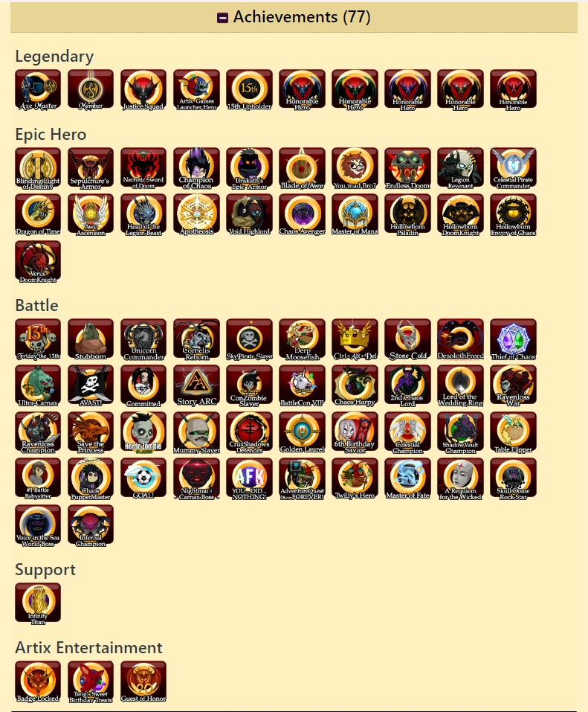Select the Thief of Chaos badge
Viewport: 588px width, 712px height.
513,340
